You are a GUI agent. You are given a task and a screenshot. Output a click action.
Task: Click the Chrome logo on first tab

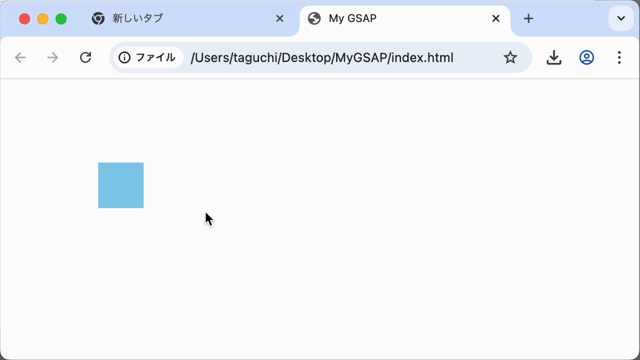pos(98,18)
